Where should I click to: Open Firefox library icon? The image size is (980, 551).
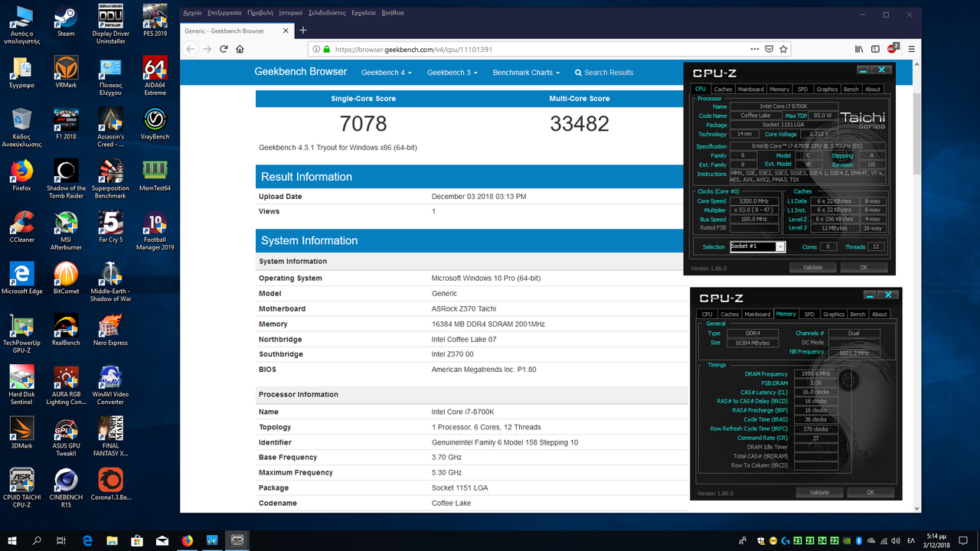[859, 49]
